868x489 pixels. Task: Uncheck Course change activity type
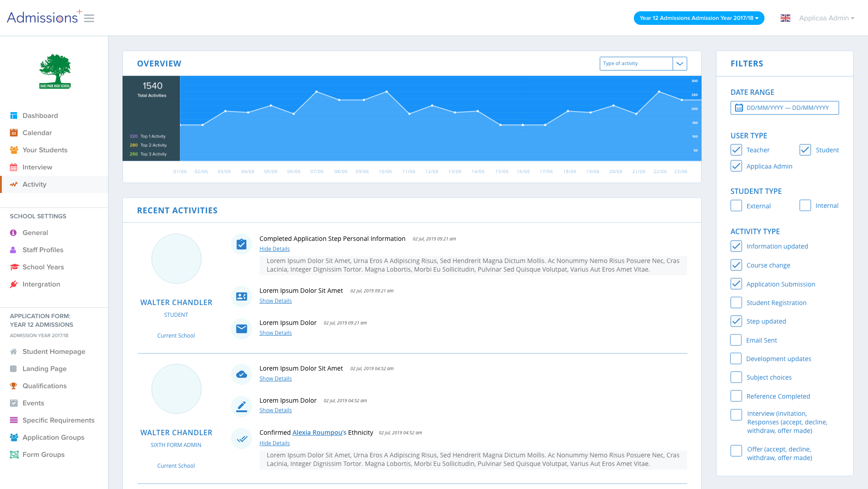click(736, 265)
